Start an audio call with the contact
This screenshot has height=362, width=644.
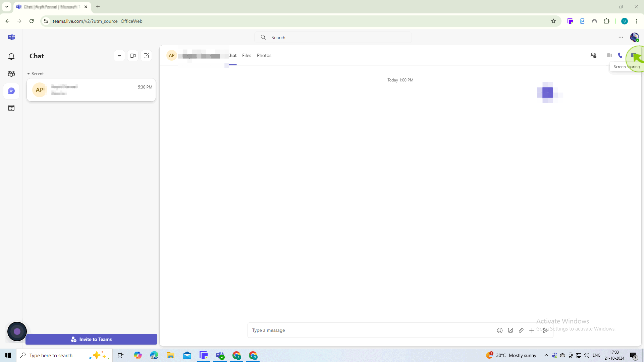pos(620,55)
